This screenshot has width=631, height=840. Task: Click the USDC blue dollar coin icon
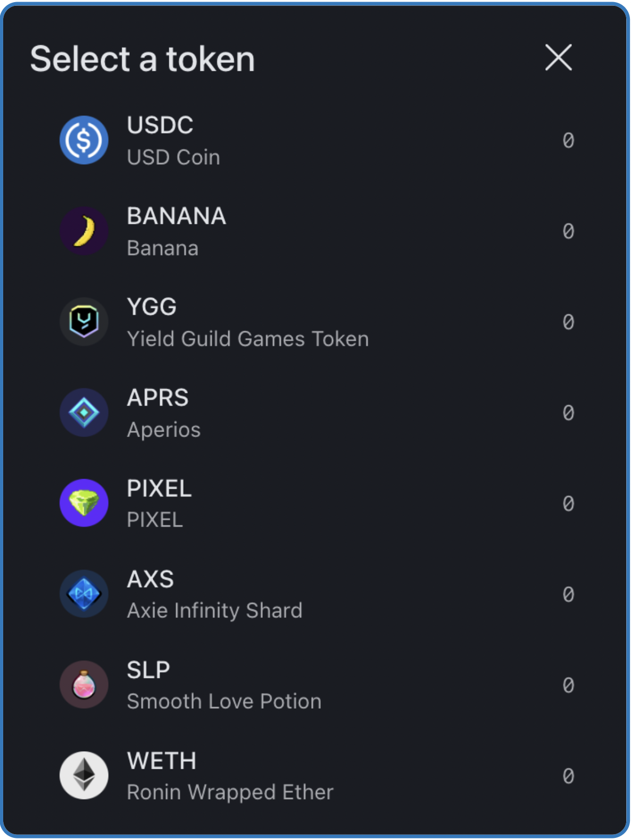point(84,140)
